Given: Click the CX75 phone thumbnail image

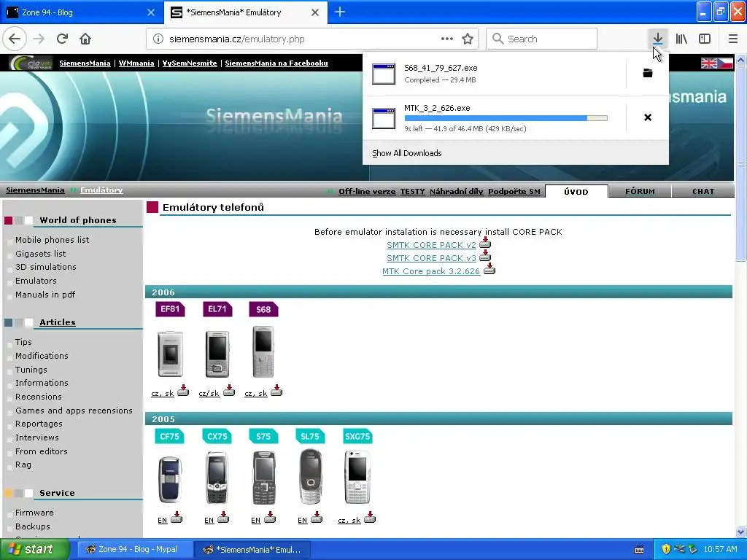Looking at the screenshot, I should pos(217,478).
